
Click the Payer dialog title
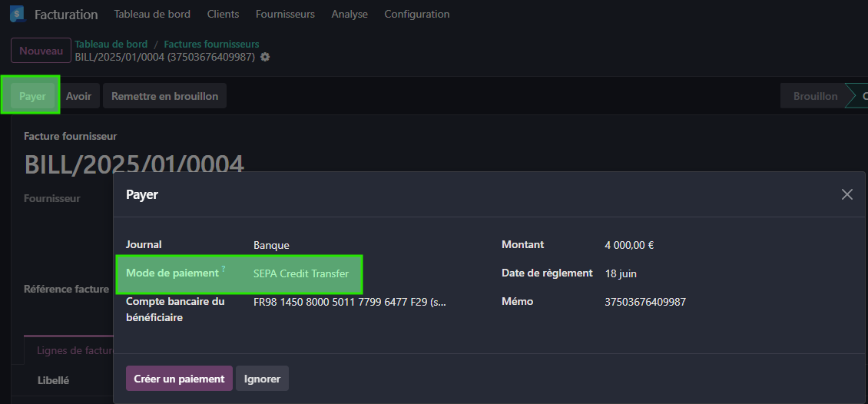pyautogui.click(x=142, y=194)
